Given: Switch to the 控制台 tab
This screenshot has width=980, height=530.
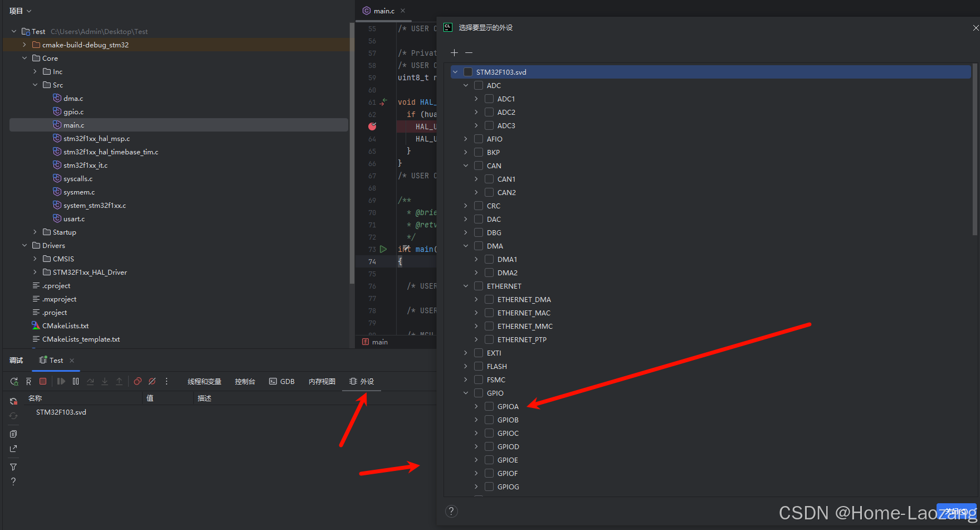Looking at the screenshot, I should [x=245, y=381].
